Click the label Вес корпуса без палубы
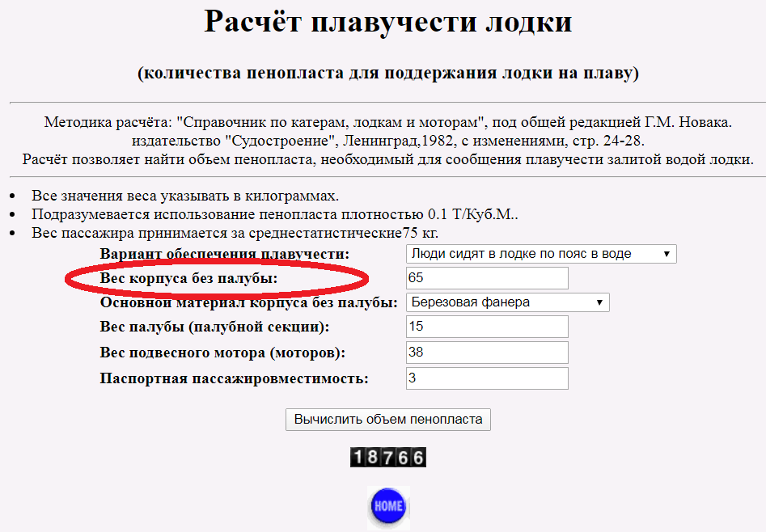The width and height of the screenshot is (766, 532). (188, 278)
